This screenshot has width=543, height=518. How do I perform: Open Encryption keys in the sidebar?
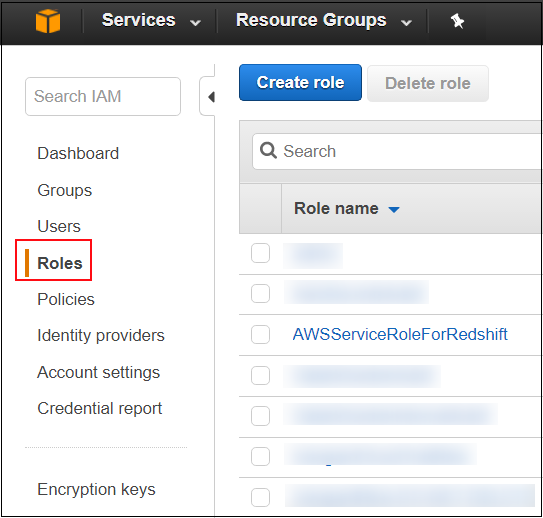click(x=96, y=490)
